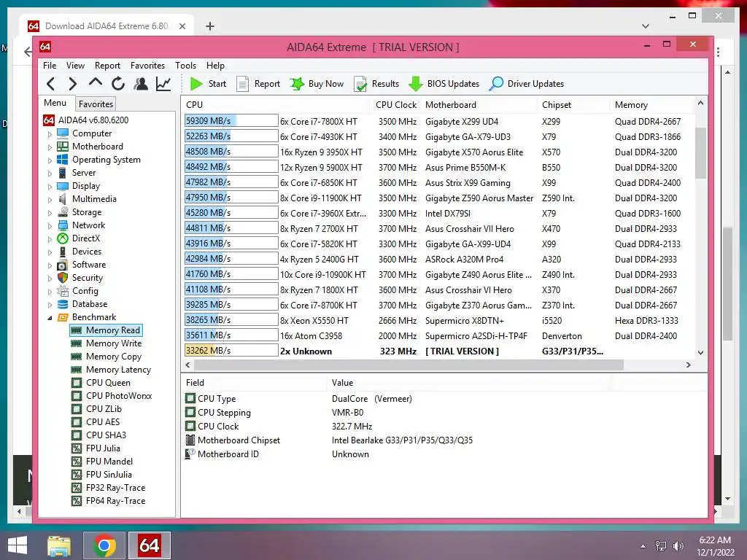The width and height of the screenshot is (747, 560).
Task: Expand the Computer tree node
Action: 50,134
